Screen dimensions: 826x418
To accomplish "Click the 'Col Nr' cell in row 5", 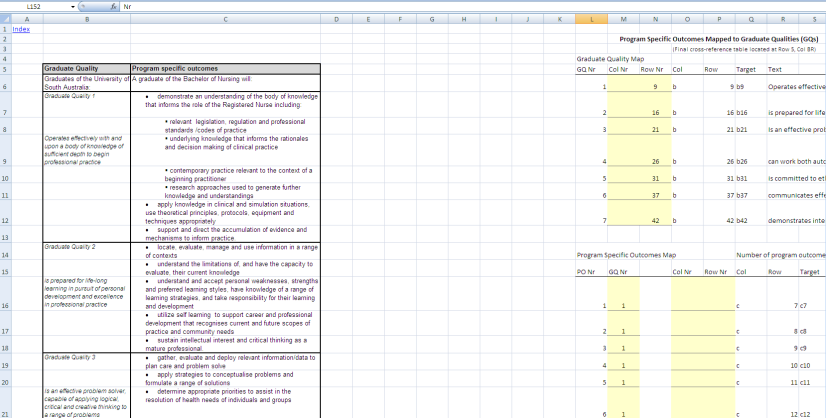I will point(623,69).
